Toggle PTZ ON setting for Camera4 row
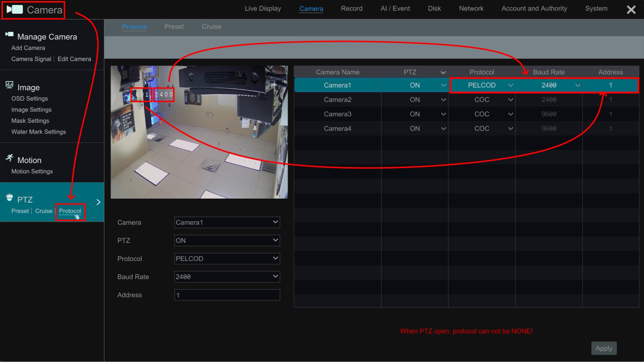Viewport: 644px width, 362px height. coord(443,129)
